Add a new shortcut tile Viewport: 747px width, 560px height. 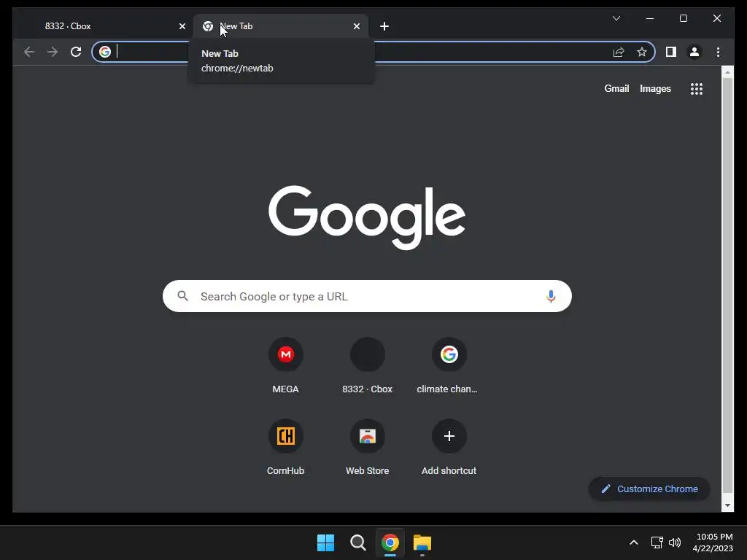[x=449, y=447]
